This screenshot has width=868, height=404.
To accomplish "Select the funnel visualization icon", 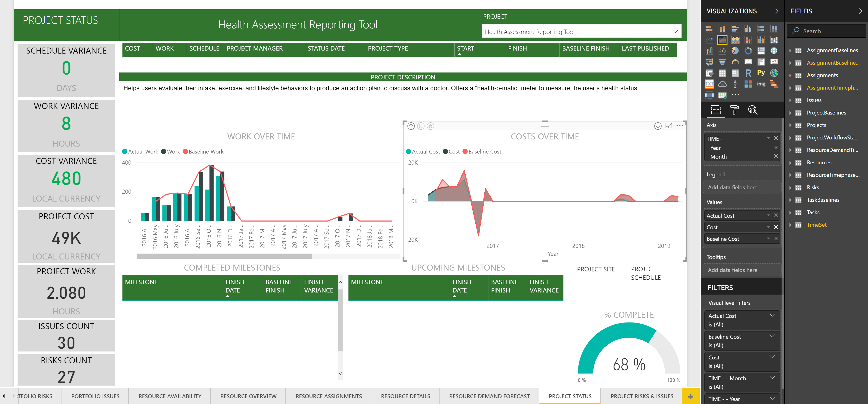I will pos(723,62).
